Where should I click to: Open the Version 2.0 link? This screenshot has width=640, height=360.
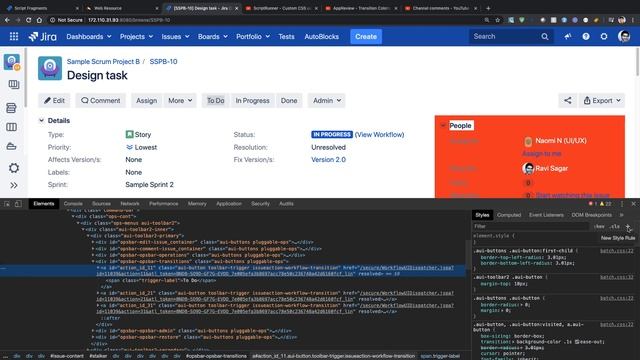[x=329, y=160]
